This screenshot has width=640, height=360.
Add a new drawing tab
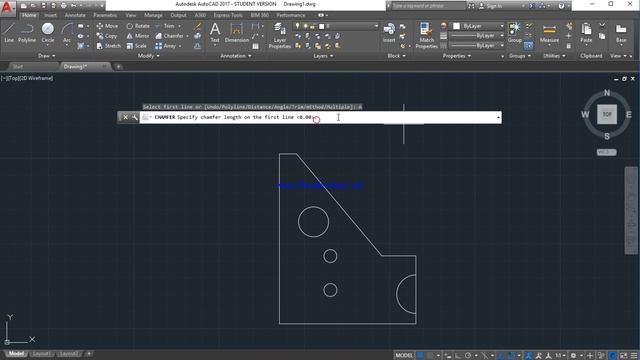pos(118,67)
